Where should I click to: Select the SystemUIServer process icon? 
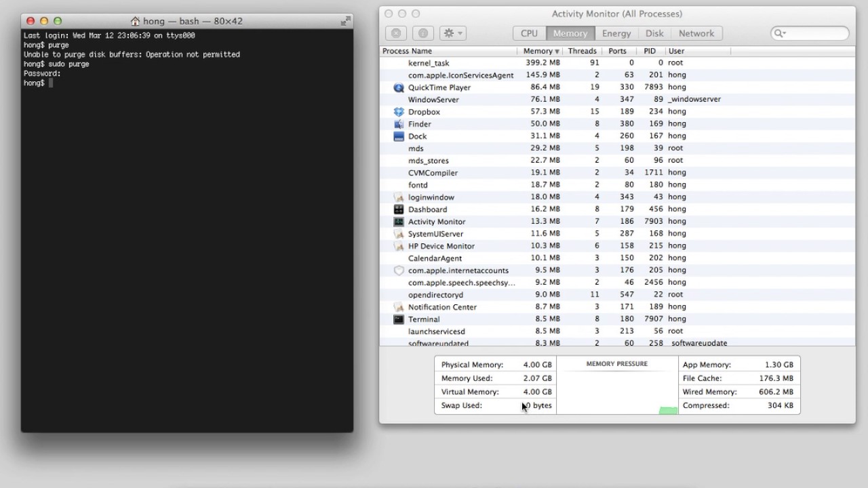pos(399,234)
